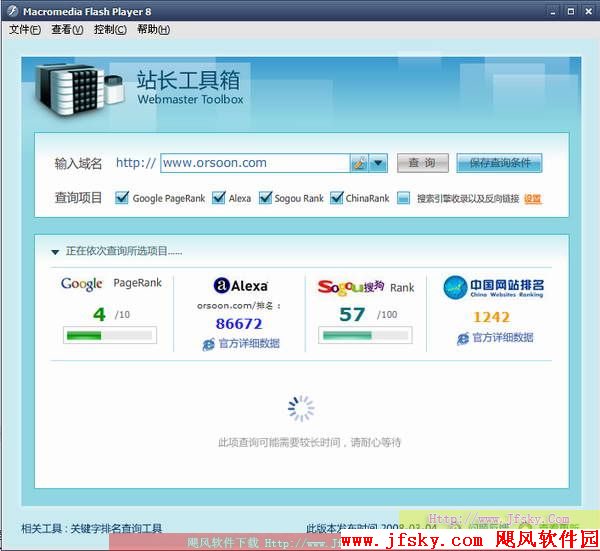Click the Alexa rank value 86672
This screenshot has height=551, width=600.
pyautogui.click(x=239, y=324)
